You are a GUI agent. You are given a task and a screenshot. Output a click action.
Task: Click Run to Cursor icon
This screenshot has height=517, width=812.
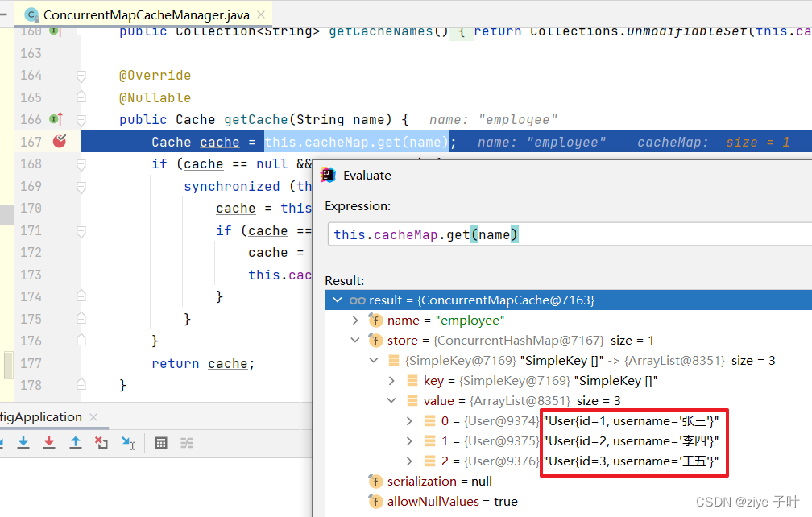(128, 442)
